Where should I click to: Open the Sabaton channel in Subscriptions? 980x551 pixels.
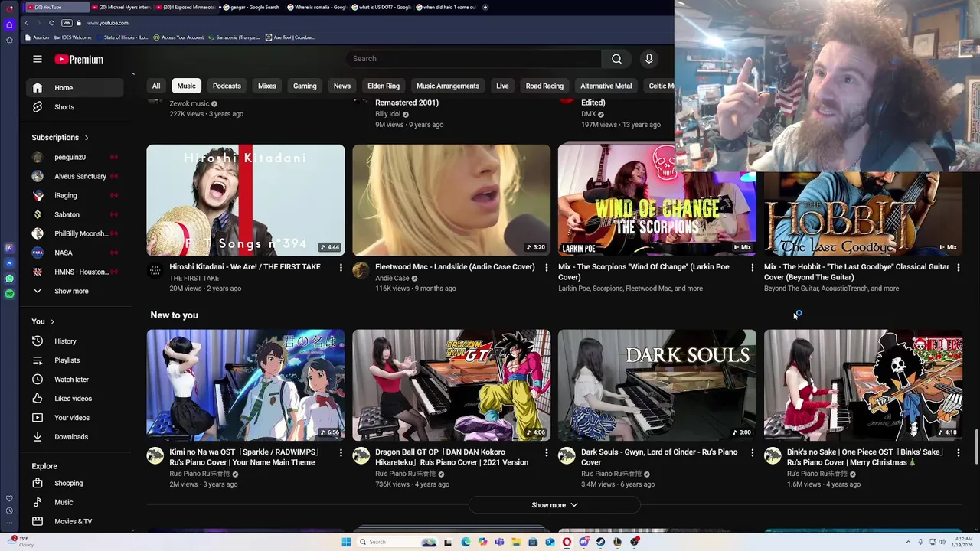[74, 214]
